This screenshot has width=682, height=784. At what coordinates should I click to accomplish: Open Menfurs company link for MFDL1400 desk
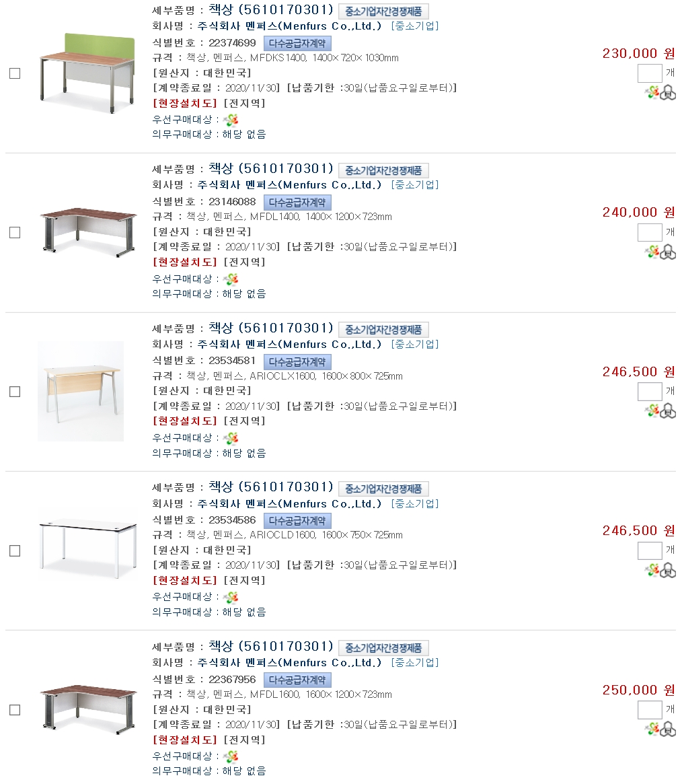click(x=289, y=185)
